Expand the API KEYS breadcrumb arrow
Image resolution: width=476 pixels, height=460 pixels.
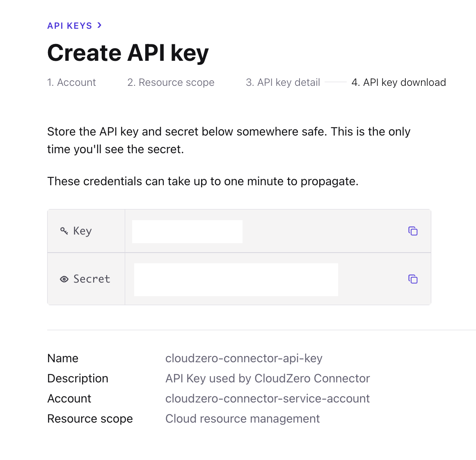tap(98, 25)
